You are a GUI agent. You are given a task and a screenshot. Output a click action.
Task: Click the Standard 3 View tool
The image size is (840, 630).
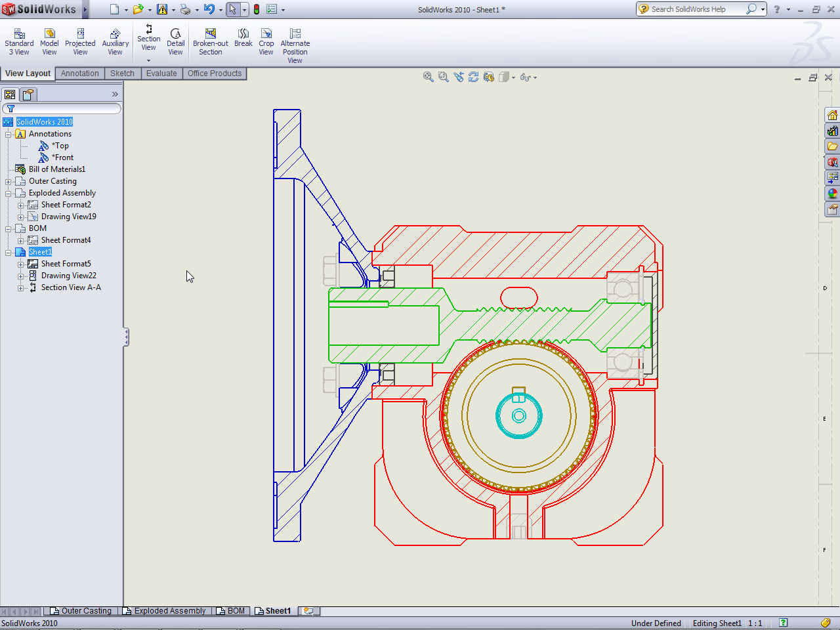click(x=19, y=42)
